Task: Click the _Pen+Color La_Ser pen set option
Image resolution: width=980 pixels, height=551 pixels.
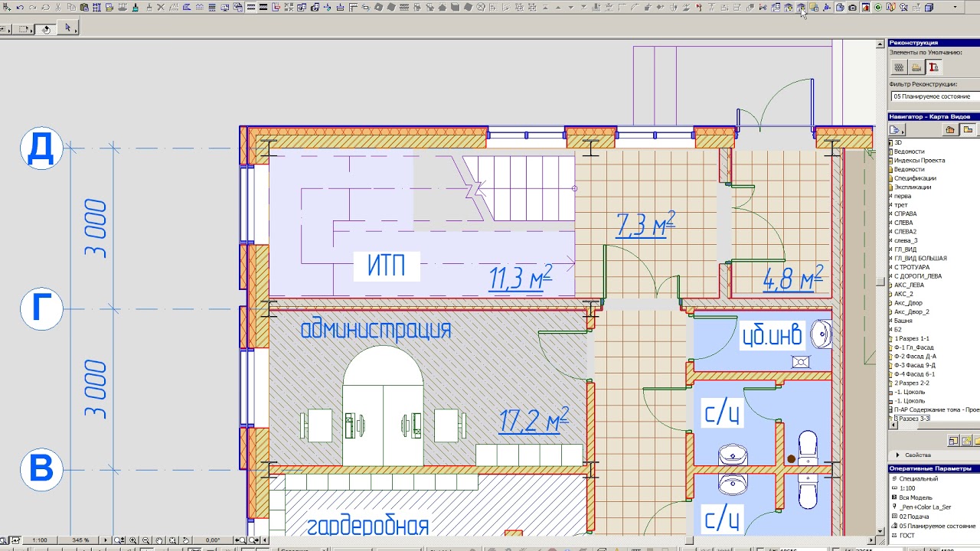Action: (x=925, y=507)
